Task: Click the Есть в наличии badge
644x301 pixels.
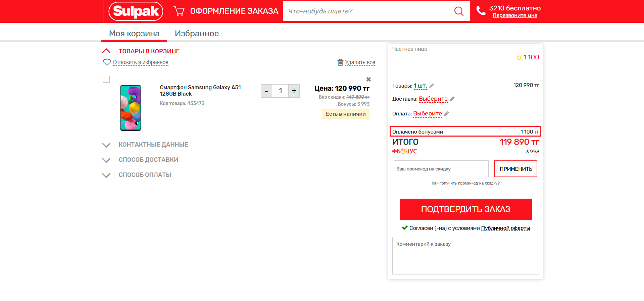Action: [346, 114]
